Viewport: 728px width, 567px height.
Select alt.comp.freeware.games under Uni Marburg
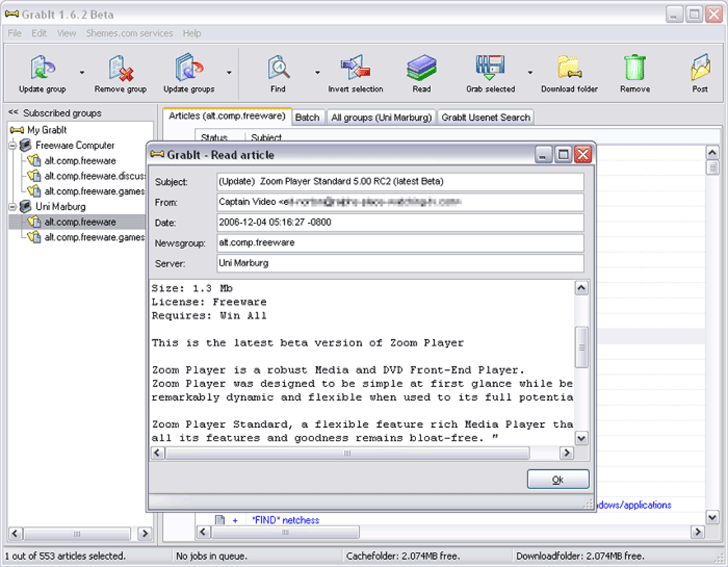coord(95,237)
